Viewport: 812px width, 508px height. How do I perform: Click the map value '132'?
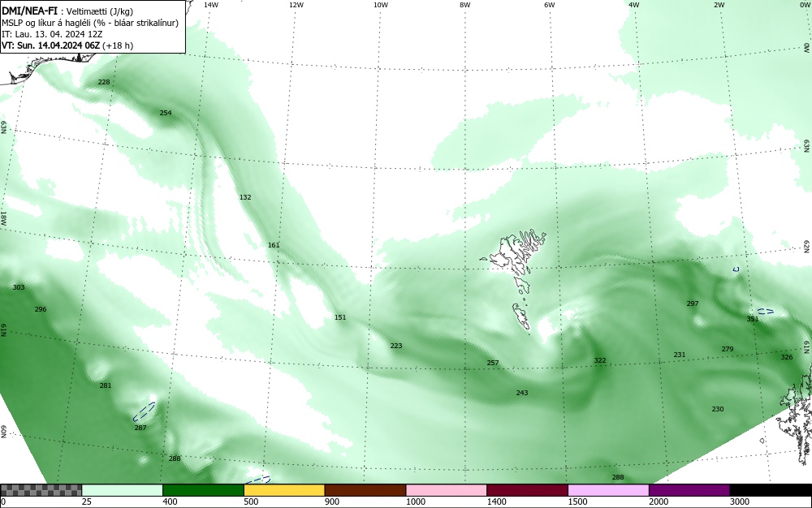pos(245,197)
